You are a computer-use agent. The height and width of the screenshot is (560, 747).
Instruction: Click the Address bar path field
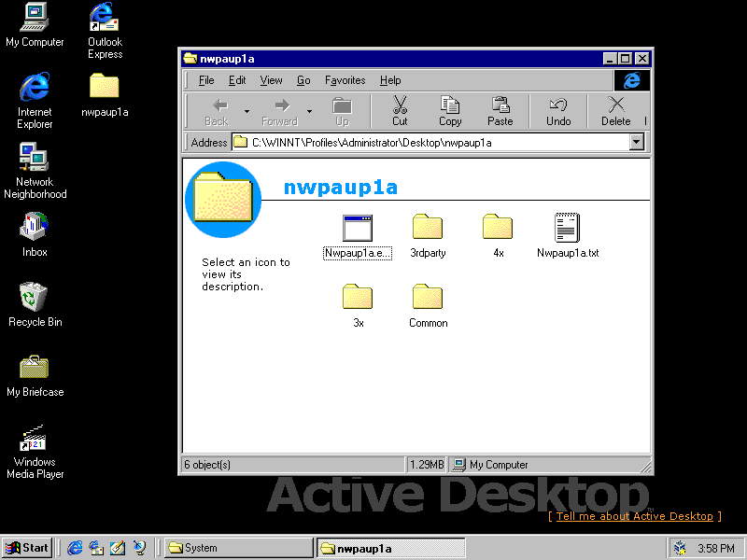[x=430, y=143]
